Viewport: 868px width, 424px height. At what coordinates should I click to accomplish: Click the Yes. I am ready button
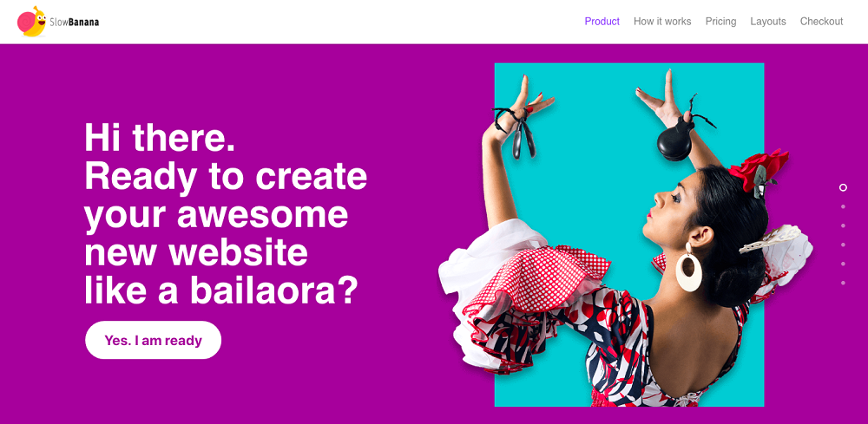154,340
